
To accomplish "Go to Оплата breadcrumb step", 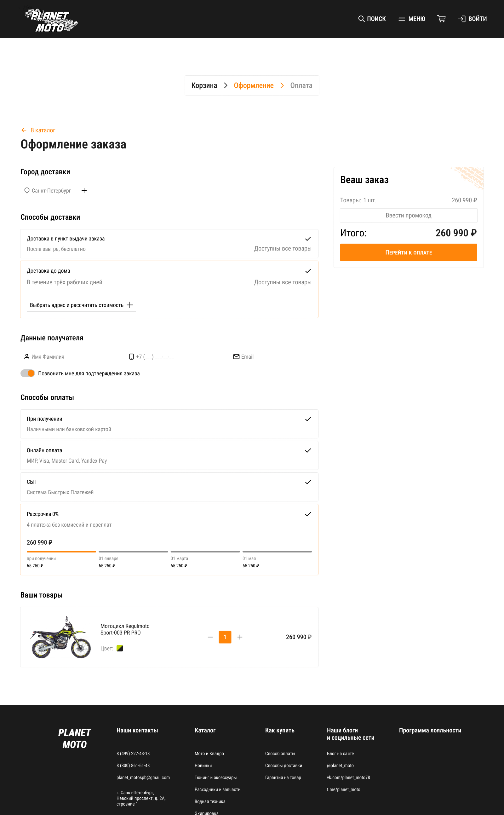I will point(301,85).
